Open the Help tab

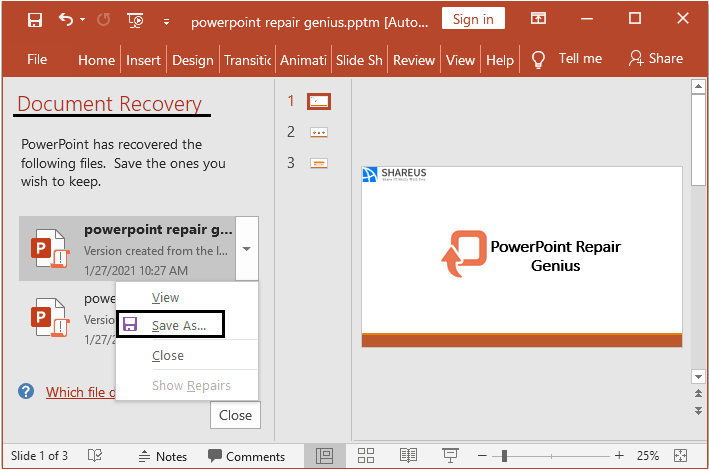[x=500, y=60]
